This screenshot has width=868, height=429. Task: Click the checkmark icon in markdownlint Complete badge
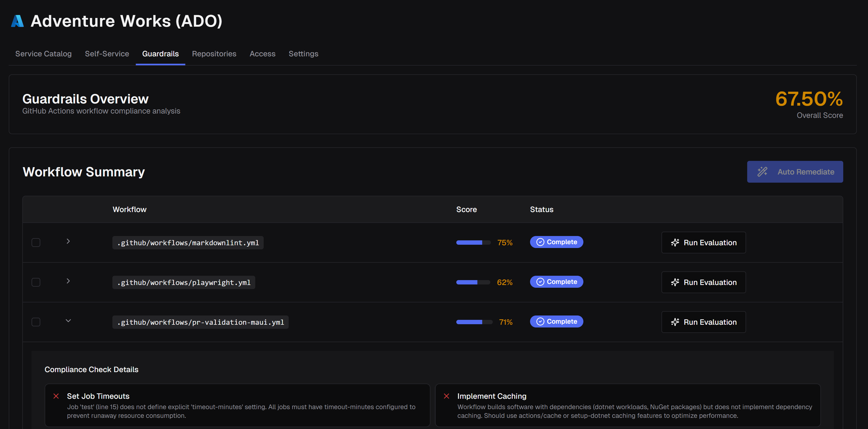coord(540,242)
